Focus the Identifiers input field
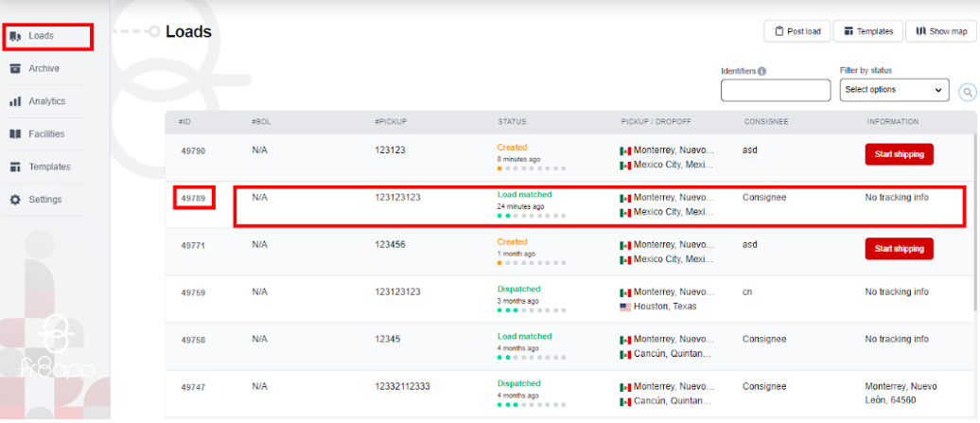This screenshot has width=980, height=423. [x=776, y=90]
